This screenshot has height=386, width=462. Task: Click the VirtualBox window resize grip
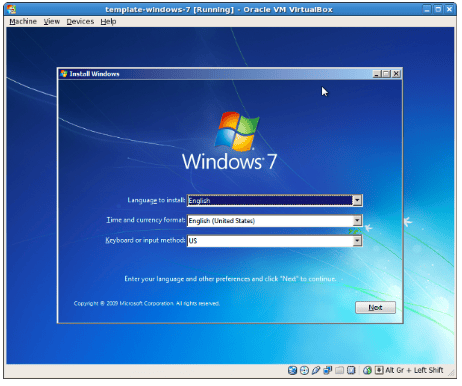coord(451,372)
